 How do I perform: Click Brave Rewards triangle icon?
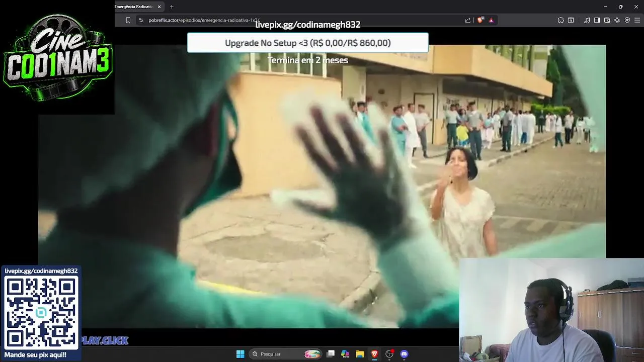point(491,20)
